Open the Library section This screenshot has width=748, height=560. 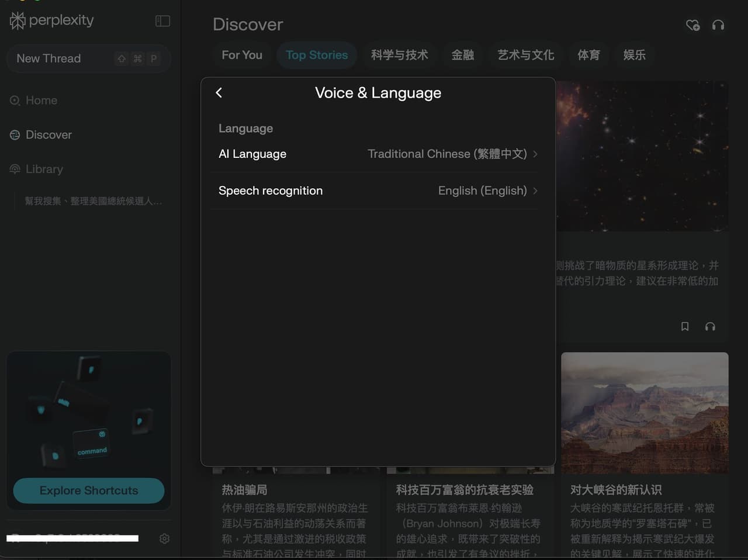pos(44,169)
